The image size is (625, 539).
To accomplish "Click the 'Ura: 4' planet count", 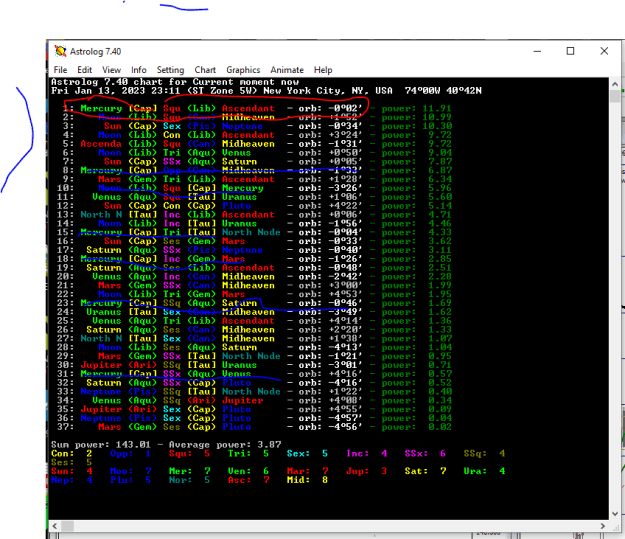I will tap(484, 471).
